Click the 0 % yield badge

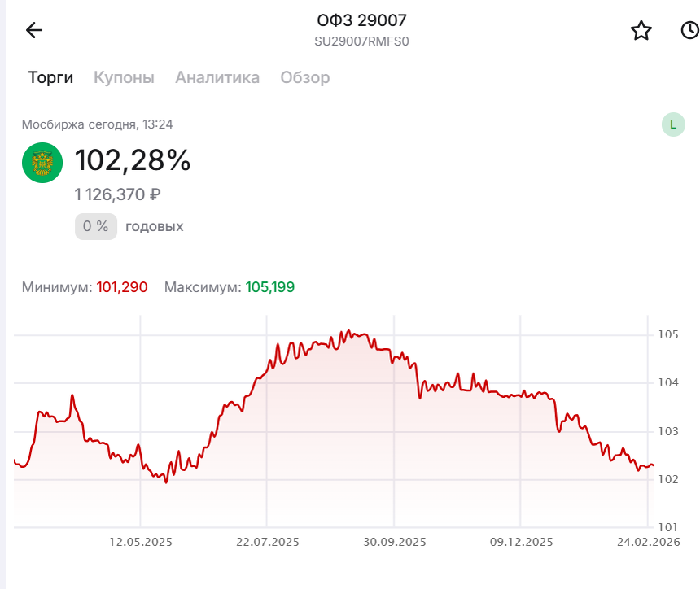click(96, 226)
